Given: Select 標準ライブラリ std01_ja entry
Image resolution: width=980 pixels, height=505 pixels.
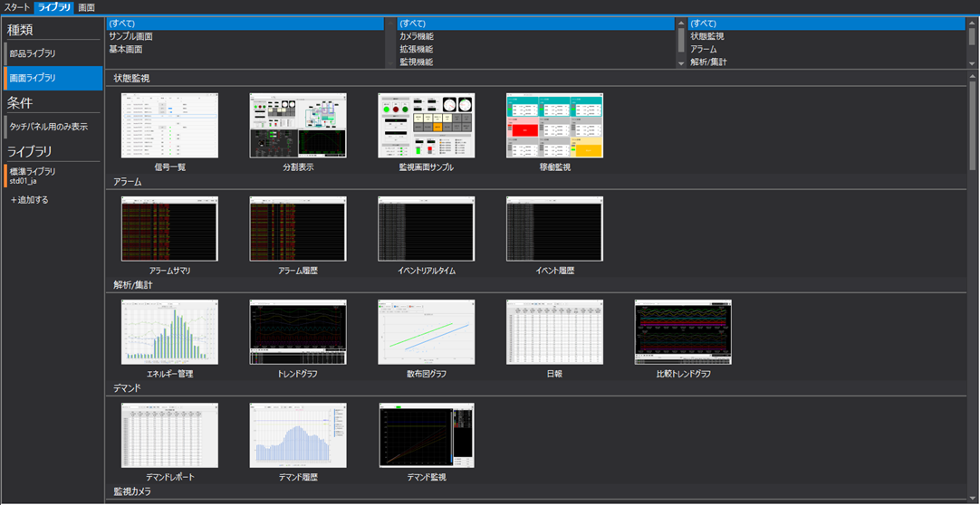Looking at the screenshot, I should (33, 176).
